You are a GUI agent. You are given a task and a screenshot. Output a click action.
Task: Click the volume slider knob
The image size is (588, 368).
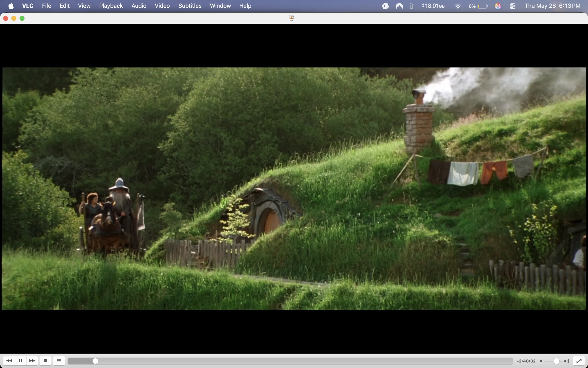tap(556, 361)
